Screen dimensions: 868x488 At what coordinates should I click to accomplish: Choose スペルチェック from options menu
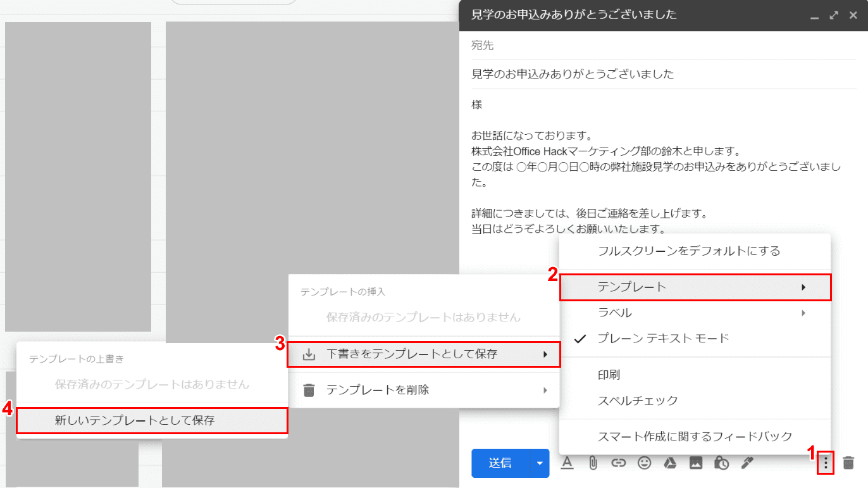tap(695, 401)
